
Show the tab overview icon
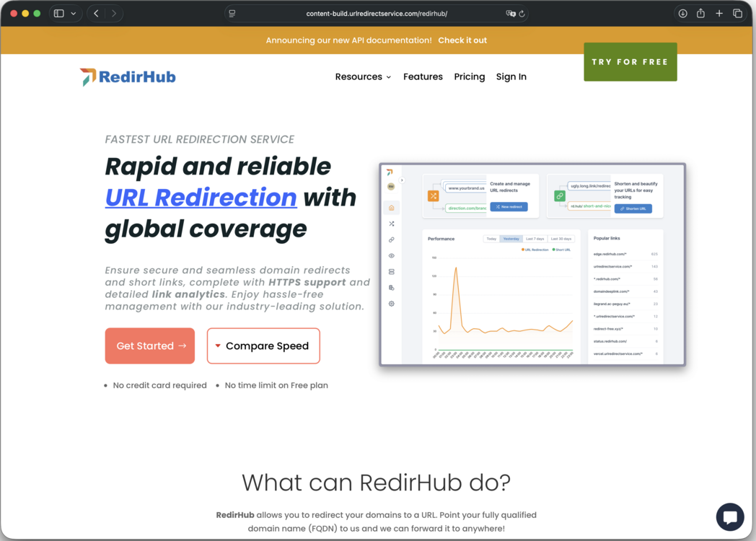click(737, 14)
